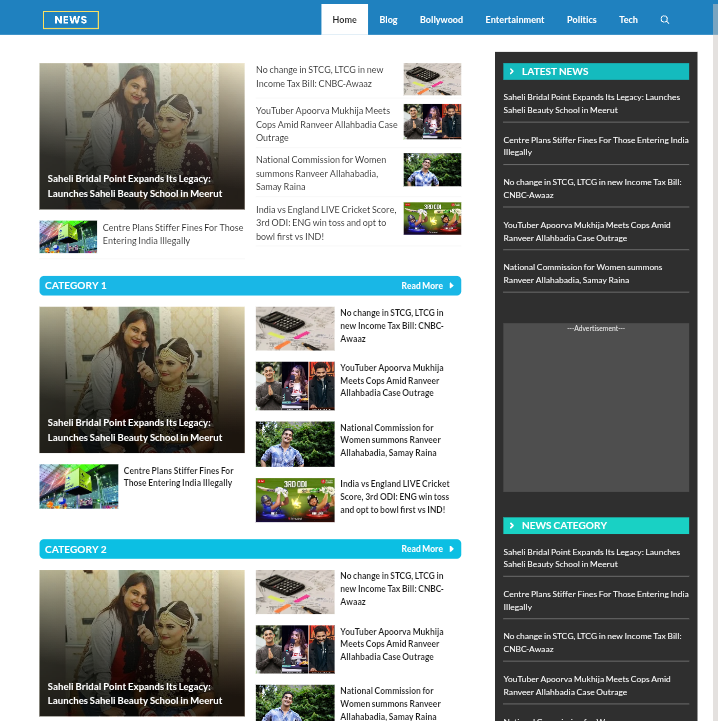Click the sidebar advertisement placeholder box
The height and width of the screenshot is (721, 718).
pos(596,407)
